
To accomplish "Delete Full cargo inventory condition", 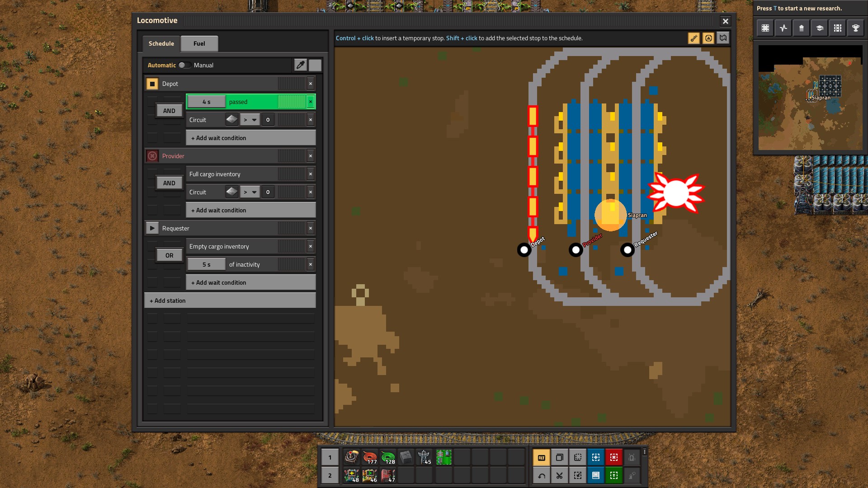I will [x=311, y=174].
